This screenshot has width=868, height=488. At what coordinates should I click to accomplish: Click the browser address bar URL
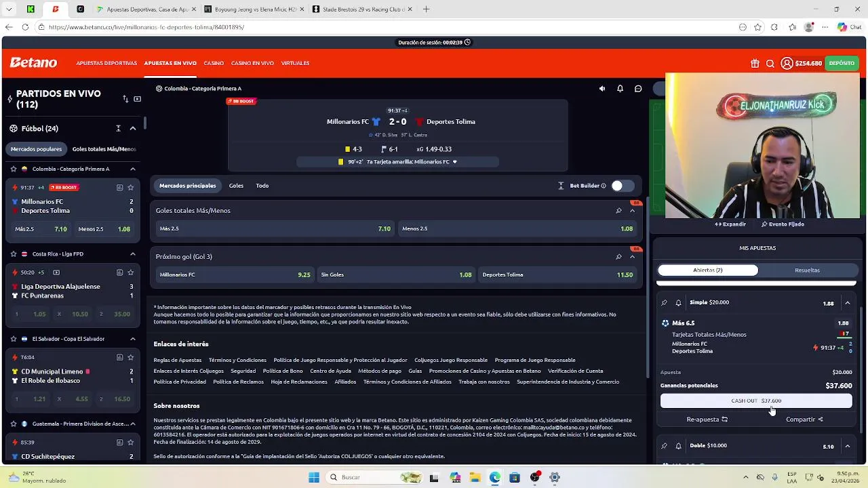146,27
